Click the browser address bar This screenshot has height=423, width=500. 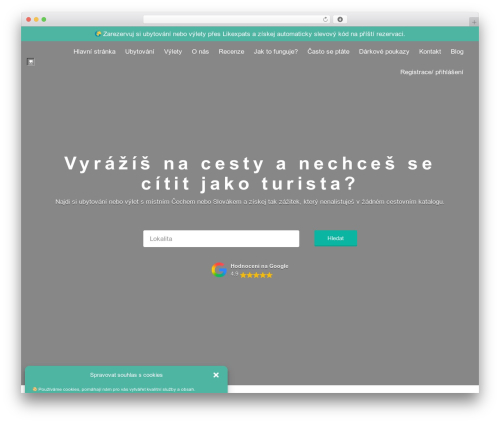tap(237, 20)
